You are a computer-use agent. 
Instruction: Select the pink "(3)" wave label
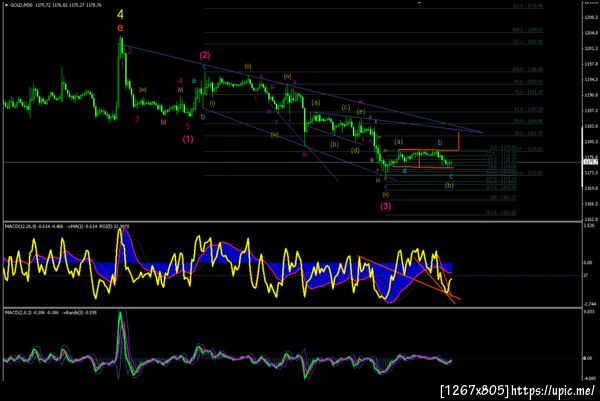(385, 206)
